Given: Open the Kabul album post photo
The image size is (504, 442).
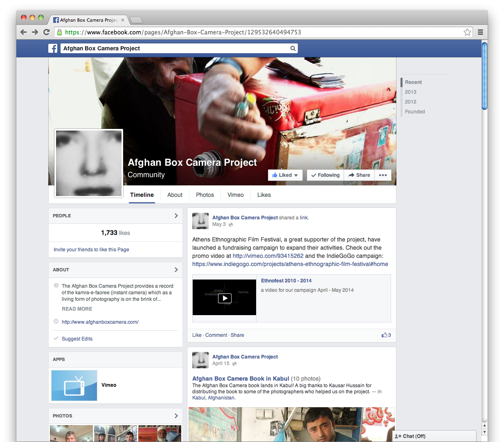Looking at the screenshot, I should coord(292,424).
